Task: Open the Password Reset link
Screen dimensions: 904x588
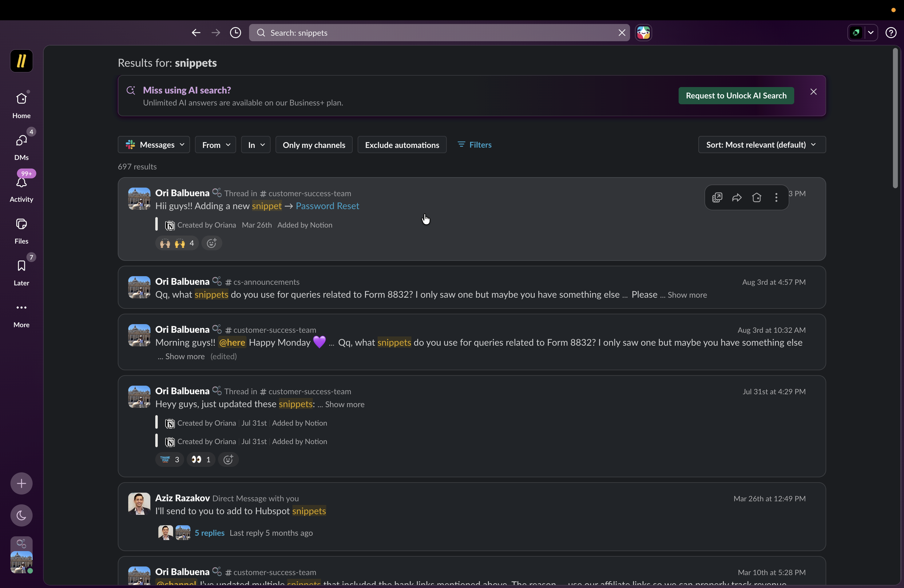Action: pos(327,206)
